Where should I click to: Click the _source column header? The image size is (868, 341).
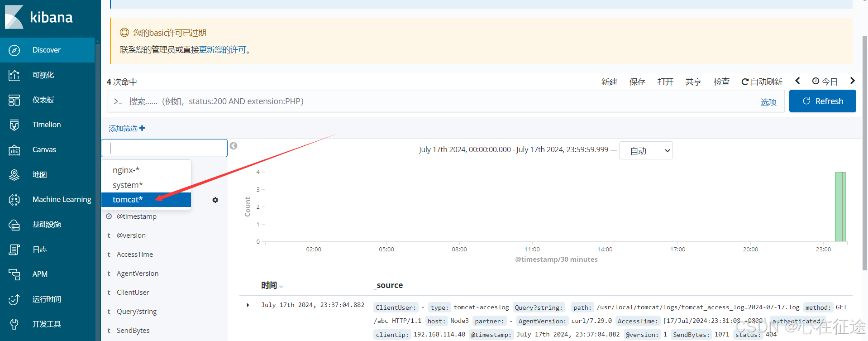pos(388,285)
